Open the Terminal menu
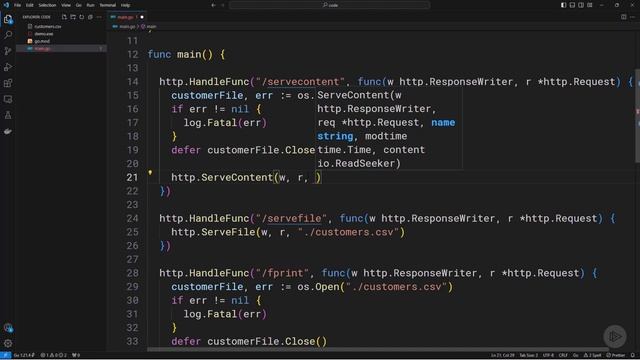 108,5
